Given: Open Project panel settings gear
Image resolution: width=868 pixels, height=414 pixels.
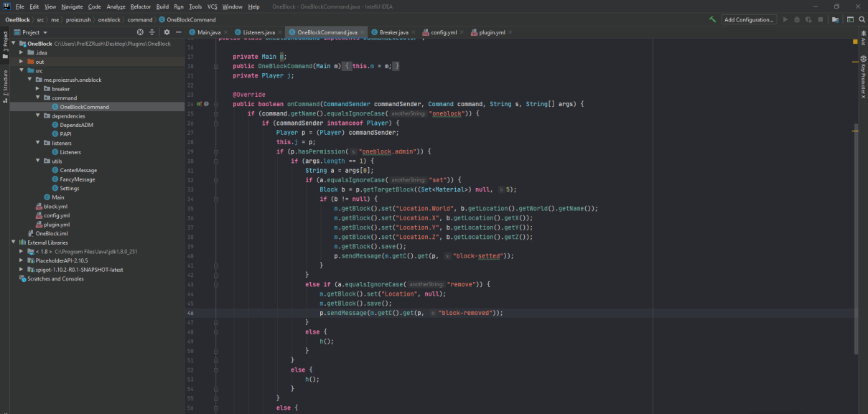Looking at the screenshot, I should pyautogui.click(x=167, y=32).
